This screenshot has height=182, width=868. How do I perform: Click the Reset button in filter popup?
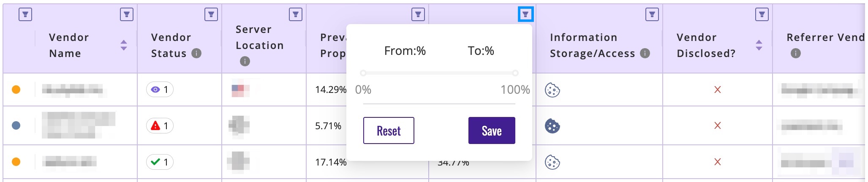[389, 130]
